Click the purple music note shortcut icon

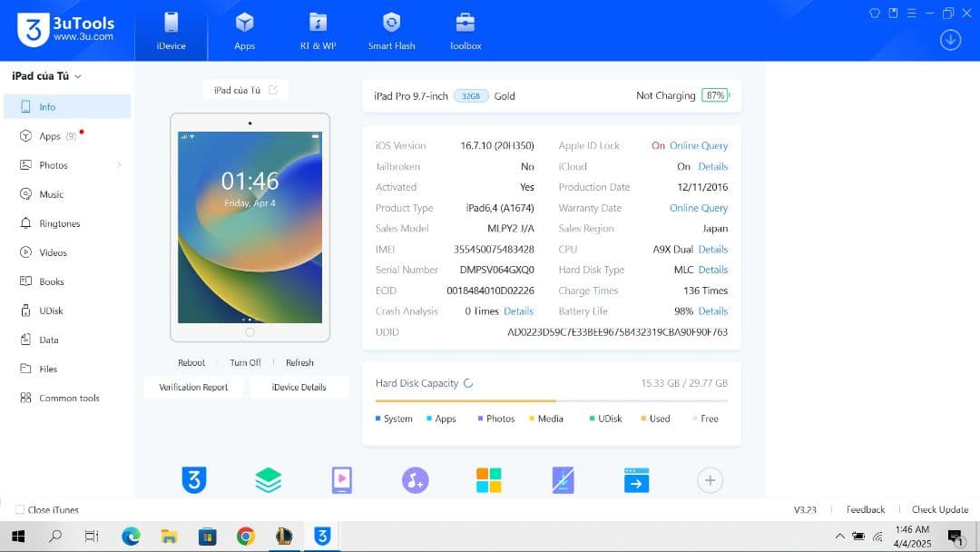[x=415, y=480]
